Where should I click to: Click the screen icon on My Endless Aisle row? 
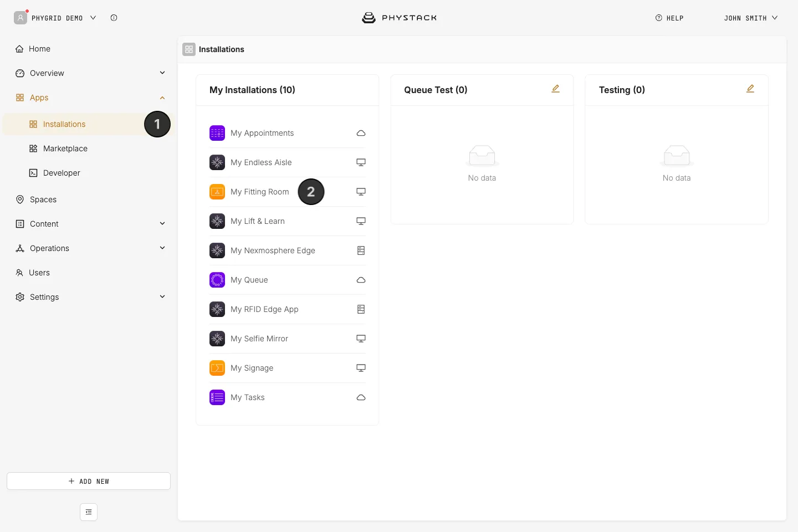(x=361, y=162)
